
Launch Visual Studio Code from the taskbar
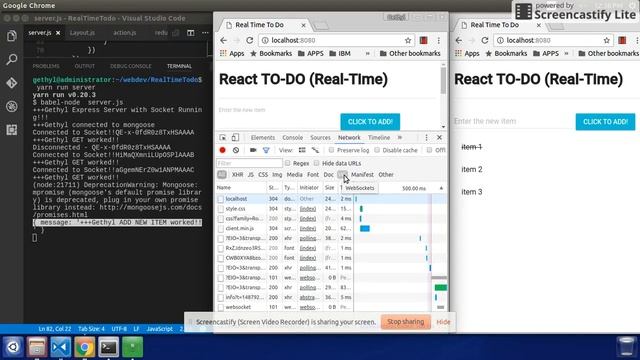(60, 347)
